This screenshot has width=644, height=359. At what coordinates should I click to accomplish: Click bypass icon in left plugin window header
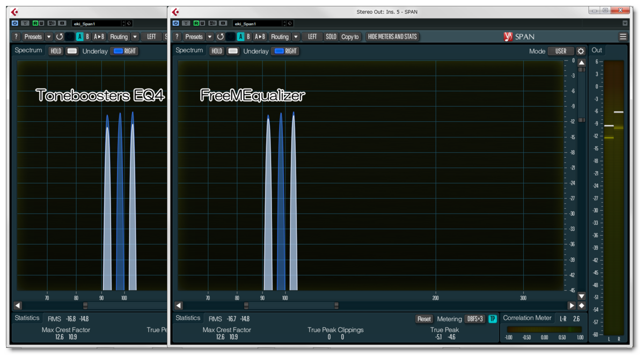(25, 24)
